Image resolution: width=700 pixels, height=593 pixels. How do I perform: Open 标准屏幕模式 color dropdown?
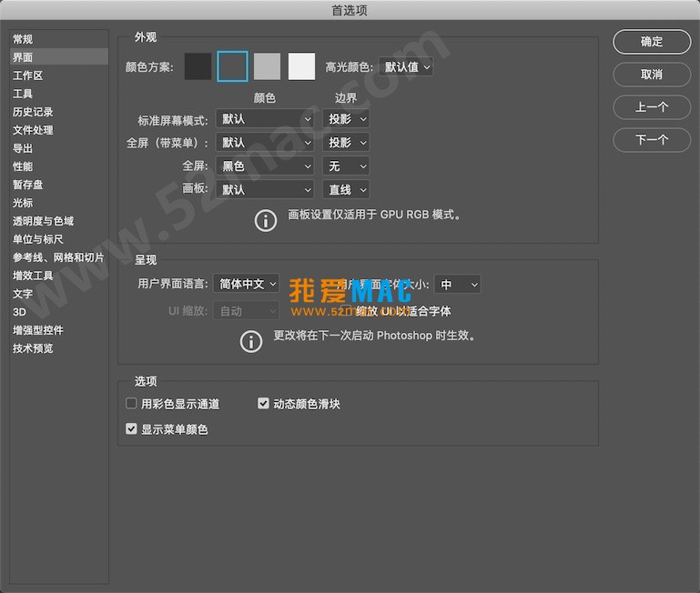click(x=265, y=119)
